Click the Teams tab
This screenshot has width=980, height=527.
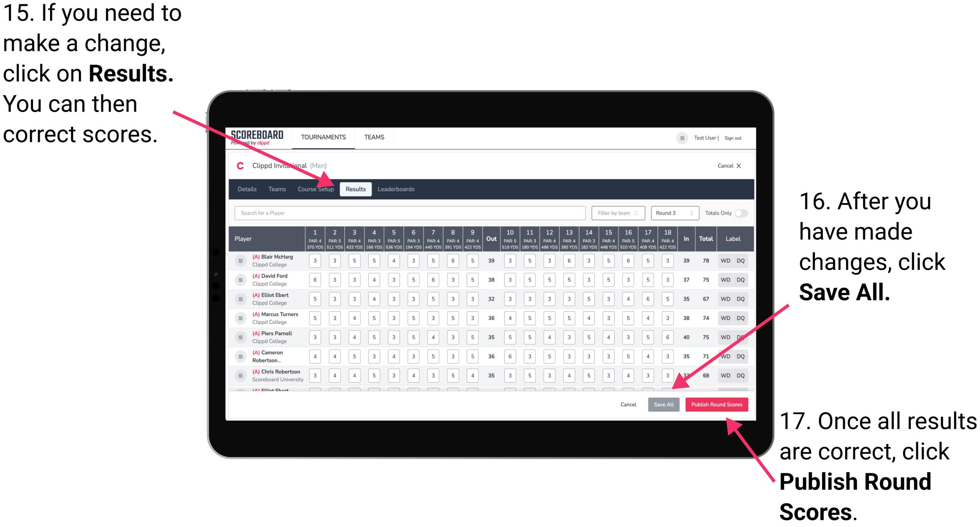point(275,189)
